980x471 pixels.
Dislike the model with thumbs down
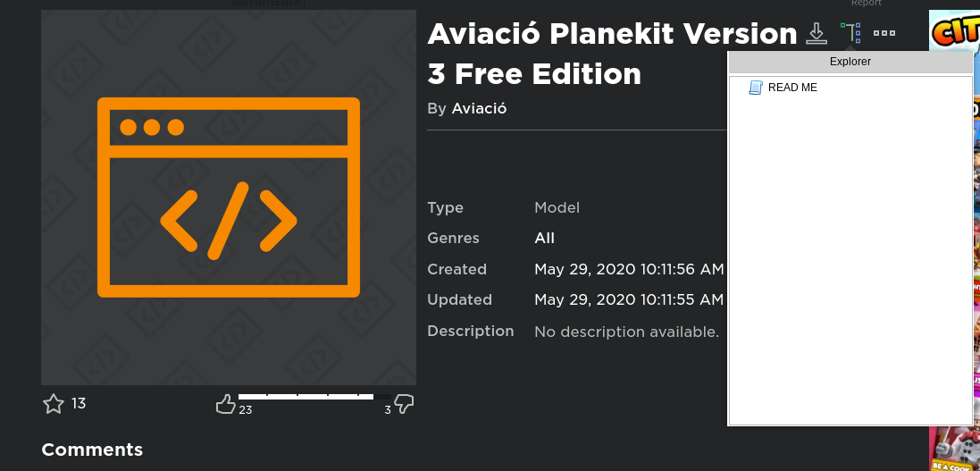[405, 404]
